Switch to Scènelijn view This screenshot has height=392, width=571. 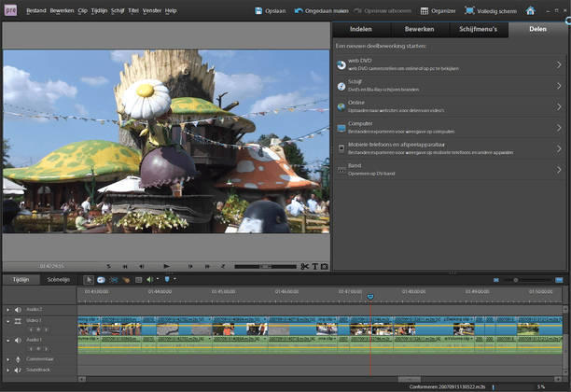tap(58, 279)
